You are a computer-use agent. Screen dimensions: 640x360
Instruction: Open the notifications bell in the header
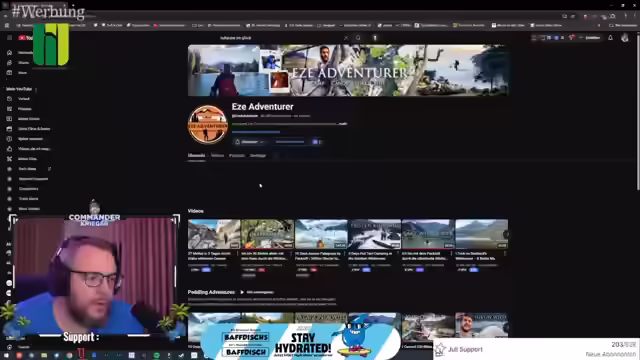611,38
